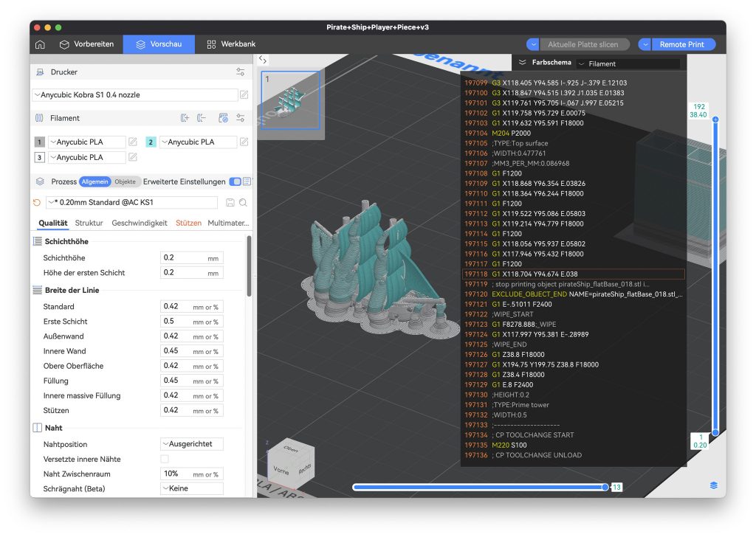Screen dimensions: 756x537
Task: Open the Geschwindigkeit settings tab
Action: (x=140, y=223)
